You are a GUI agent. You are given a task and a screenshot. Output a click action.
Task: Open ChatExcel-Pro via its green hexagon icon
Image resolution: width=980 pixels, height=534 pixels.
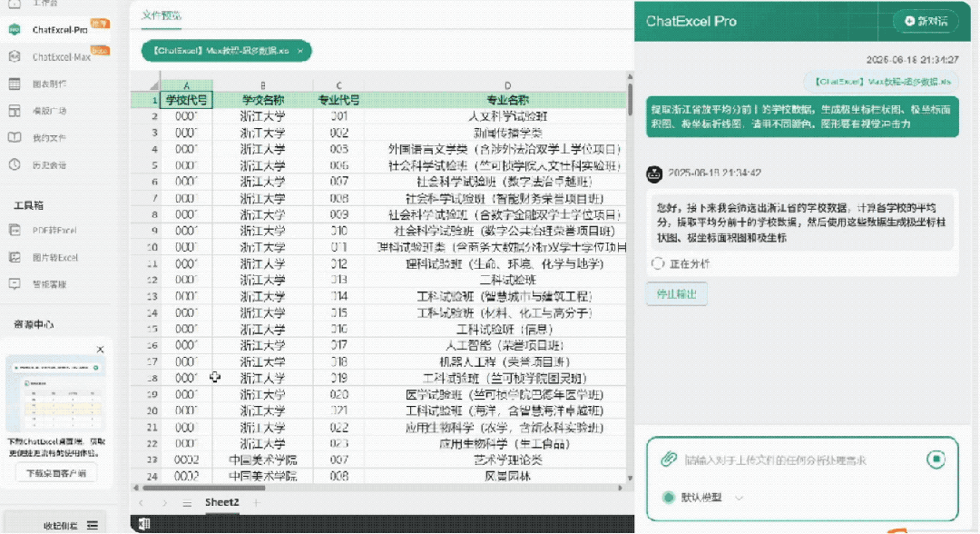15,29
